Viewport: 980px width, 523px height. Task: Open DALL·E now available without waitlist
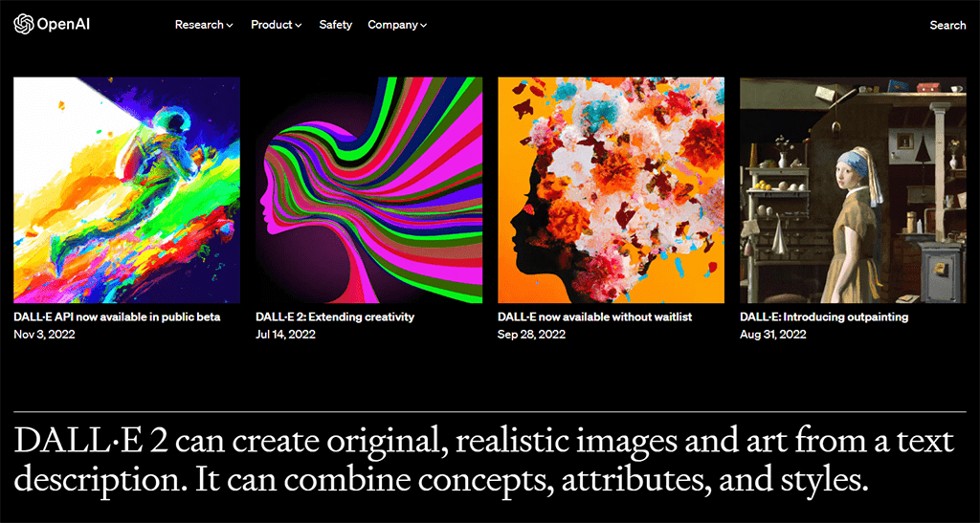tap(595, 317)
